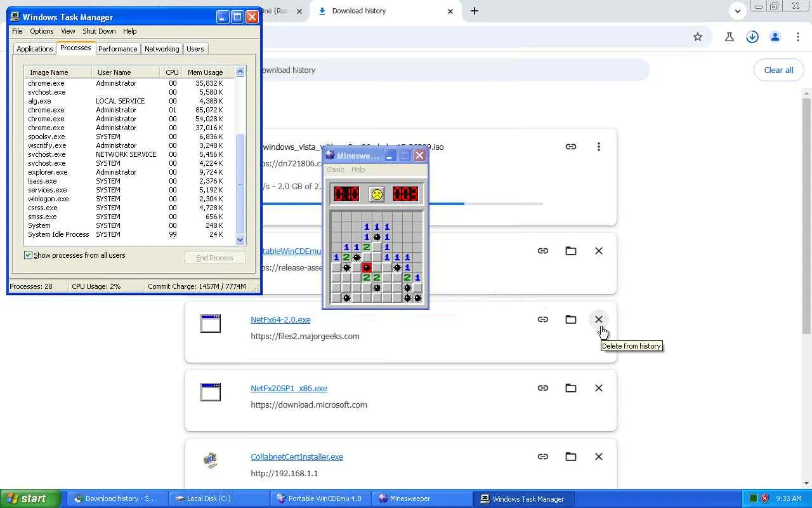Remove NetFx20SP1_x86.exe from download history
Screen dimensions: 812x508
click(599, 388)
